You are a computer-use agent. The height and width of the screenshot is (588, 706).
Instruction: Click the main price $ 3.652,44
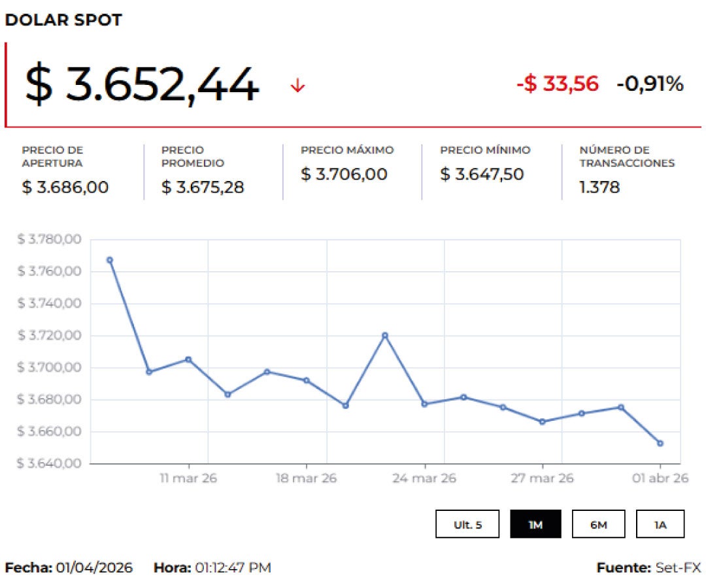142,85
